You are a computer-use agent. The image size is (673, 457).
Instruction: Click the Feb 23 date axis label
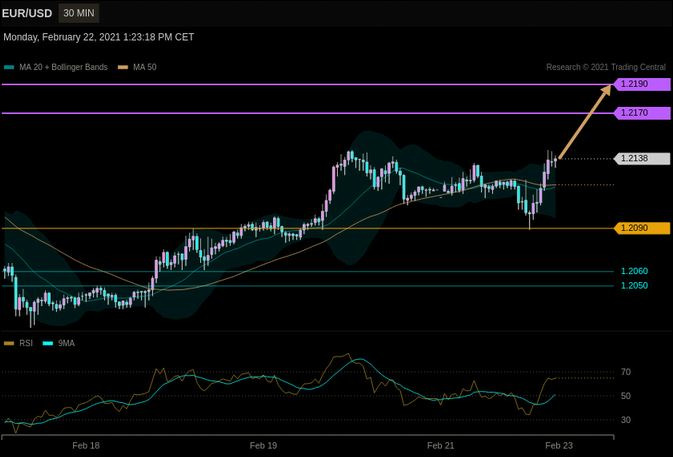click(559, 446)
